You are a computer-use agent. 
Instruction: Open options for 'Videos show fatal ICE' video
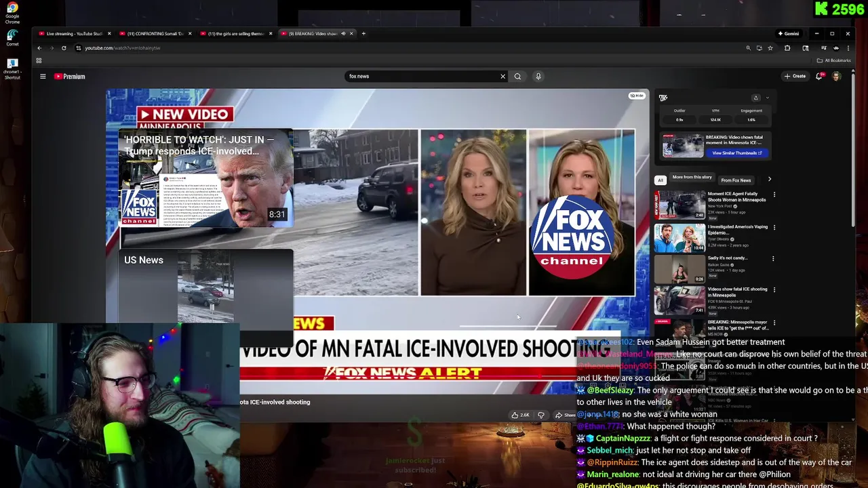pos(774,289)
